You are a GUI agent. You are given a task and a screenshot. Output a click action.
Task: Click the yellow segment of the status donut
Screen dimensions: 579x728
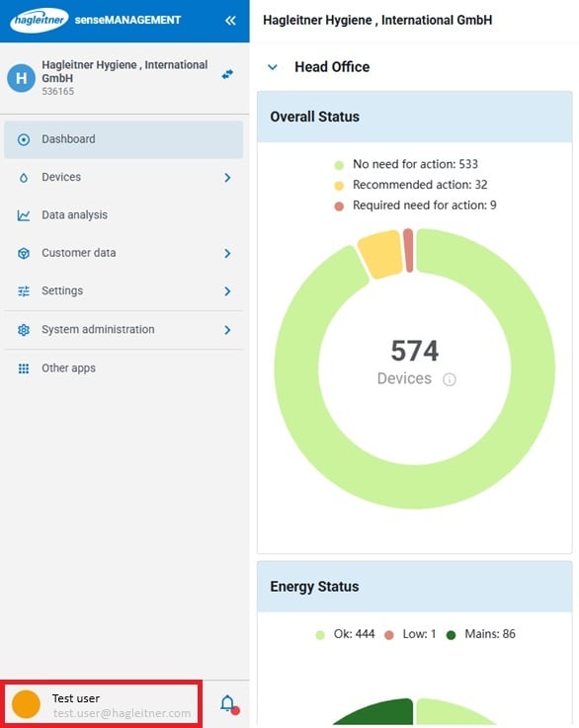380,254
